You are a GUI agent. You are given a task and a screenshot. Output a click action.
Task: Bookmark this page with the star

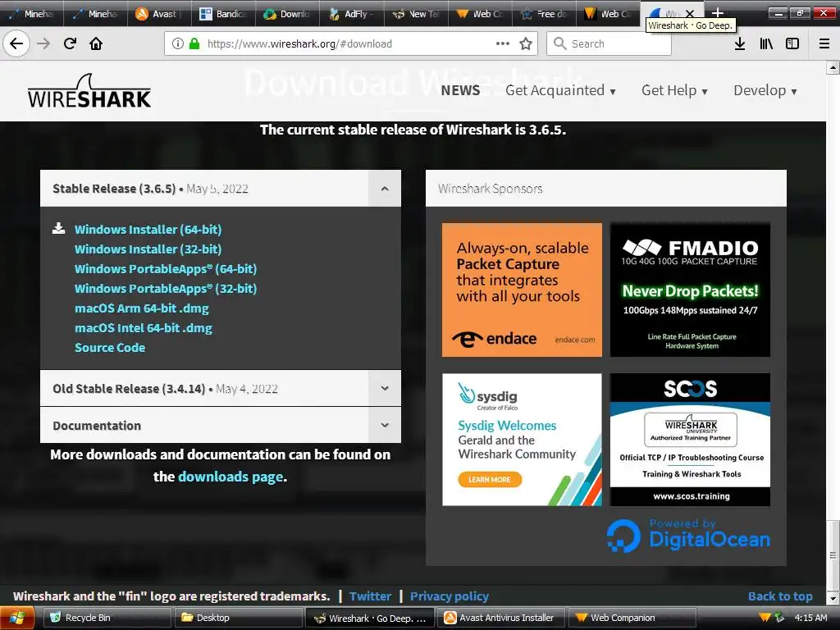coord(526,43)
